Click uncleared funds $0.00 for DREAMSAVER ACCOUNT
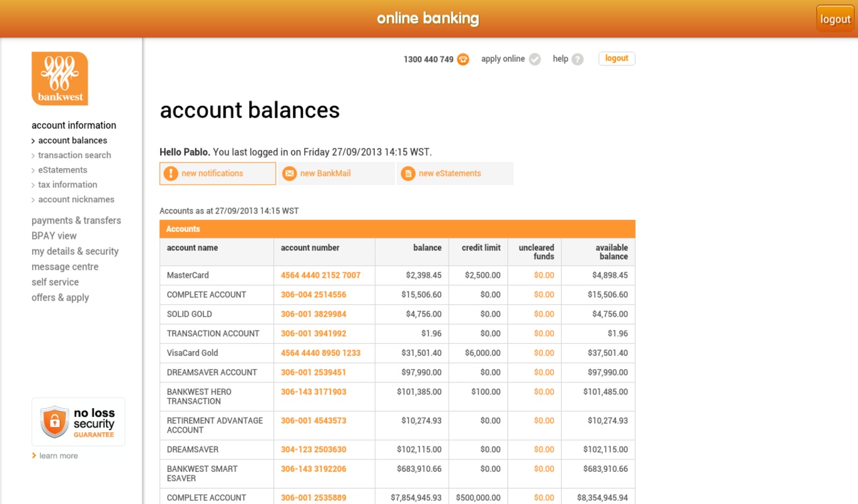The height and width of the screenshot is (504, 858). pyautogui.click(x=544, y=373)
